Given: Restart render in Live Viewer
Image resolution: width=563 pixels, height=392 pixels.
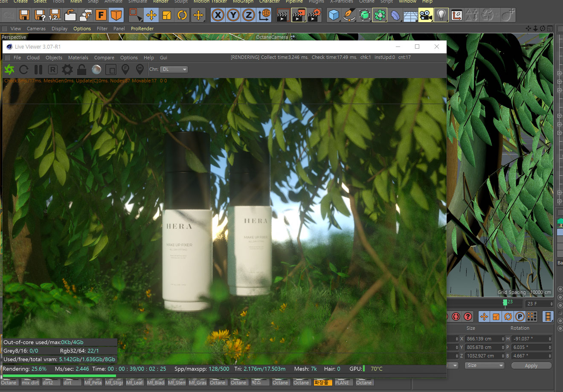Looking at the screenshot, I should pos(24,70).
